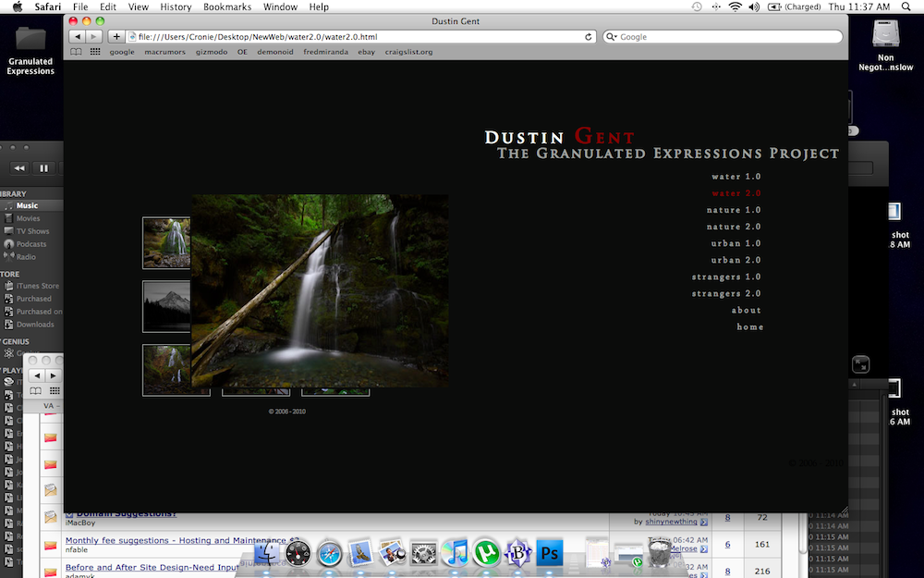Open Monthly fee suggestions thread in rear window
The width and height of the screenshot is (924, 578).
click(x=182, y=540)
